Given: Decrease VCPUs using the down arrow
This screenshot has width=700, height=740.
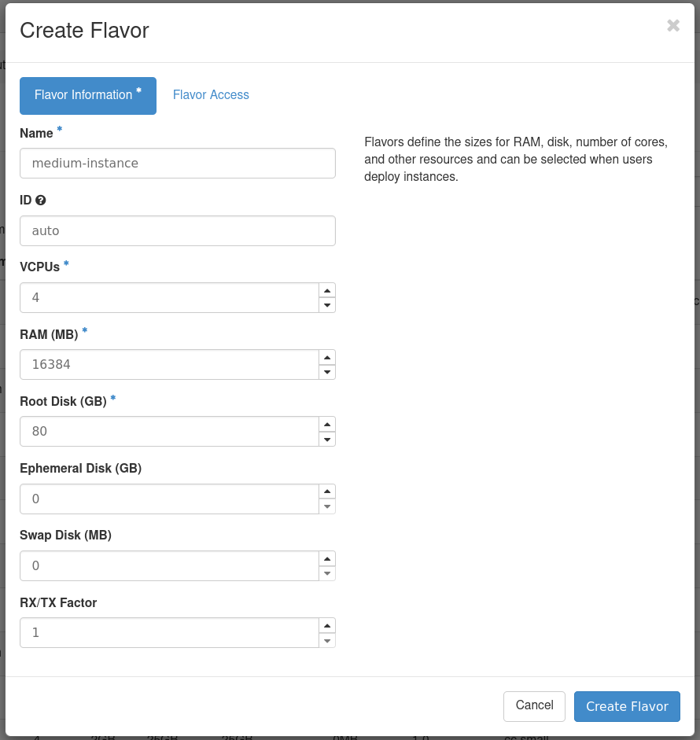Looking at the screenshot, I should (327, 305).
